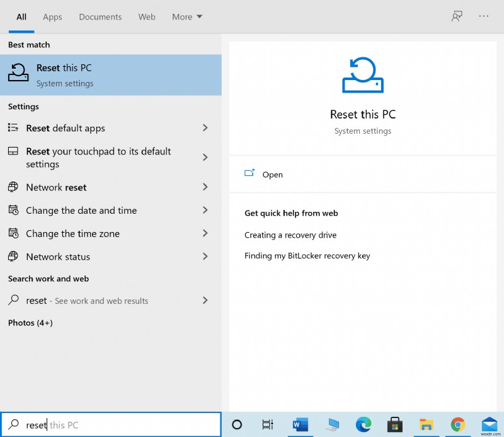Open the Microsoft Store taskbar icon
The height and width of the screenshot is (437, 504).
coord(396,424)
